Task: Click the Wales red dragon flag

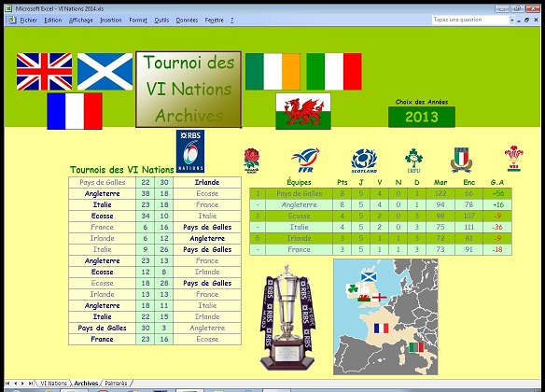Action: (303, 111)
